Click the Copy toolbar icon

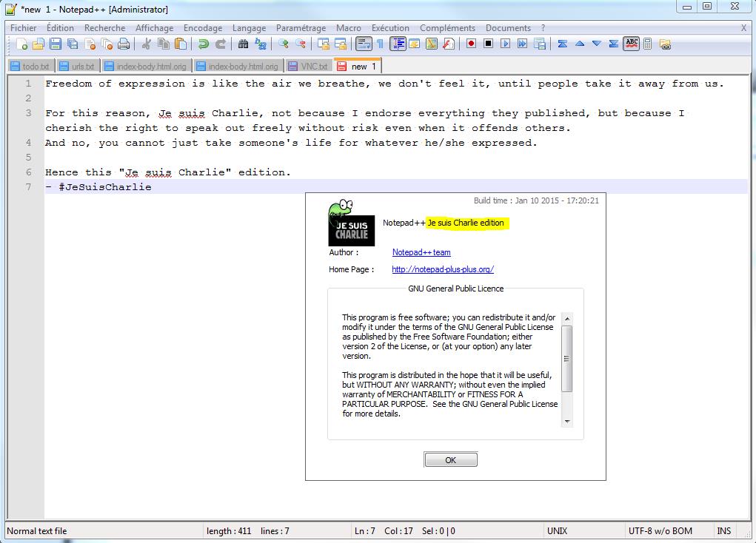(164, 44)
